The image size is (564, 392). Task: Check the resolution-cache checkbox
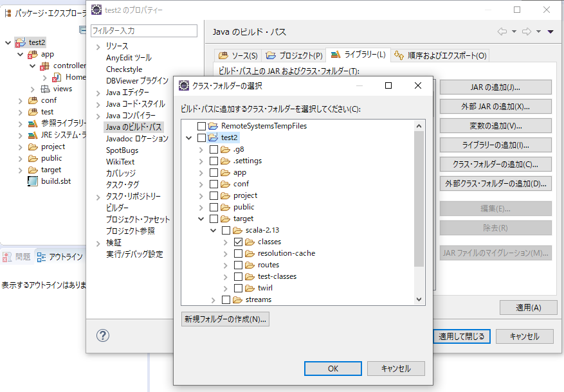point(238,253)
